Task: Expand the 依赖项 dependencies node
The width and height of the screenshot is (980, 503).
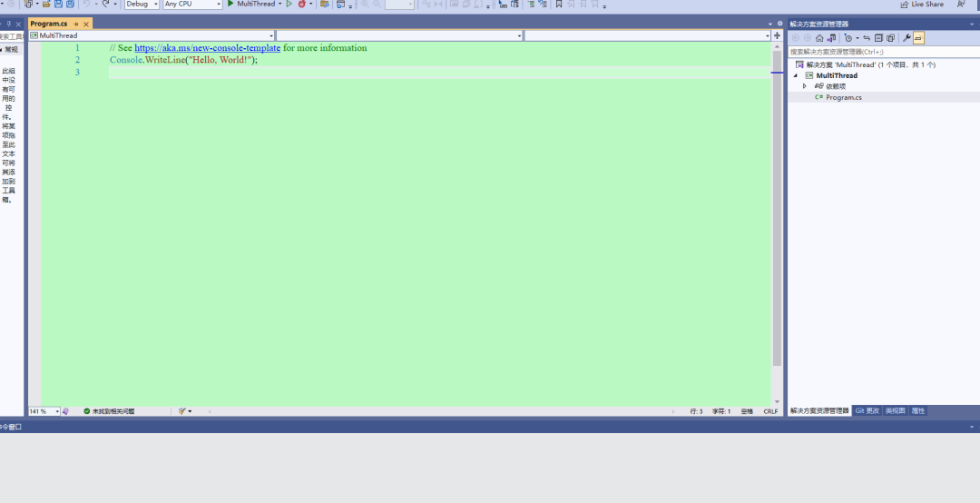Action: [804, 86]
